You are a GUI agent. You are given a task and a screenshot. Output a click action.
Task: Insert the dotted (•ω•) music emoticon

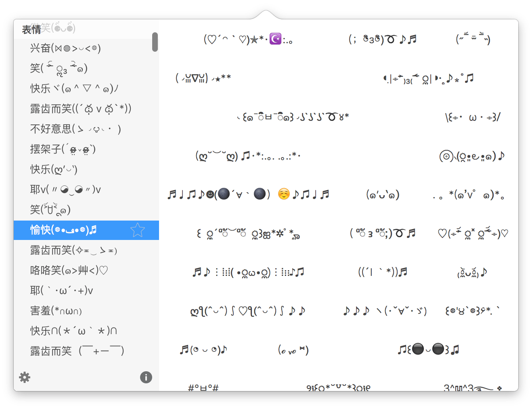pos(248,272)
